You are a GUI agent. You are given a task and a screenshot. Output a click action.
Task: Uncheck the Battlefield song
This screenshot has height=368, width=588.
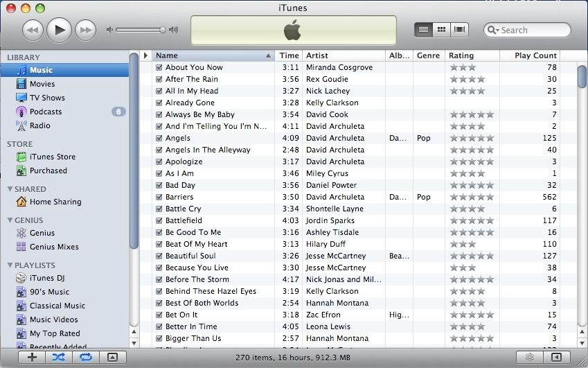(x=159, y=220)
